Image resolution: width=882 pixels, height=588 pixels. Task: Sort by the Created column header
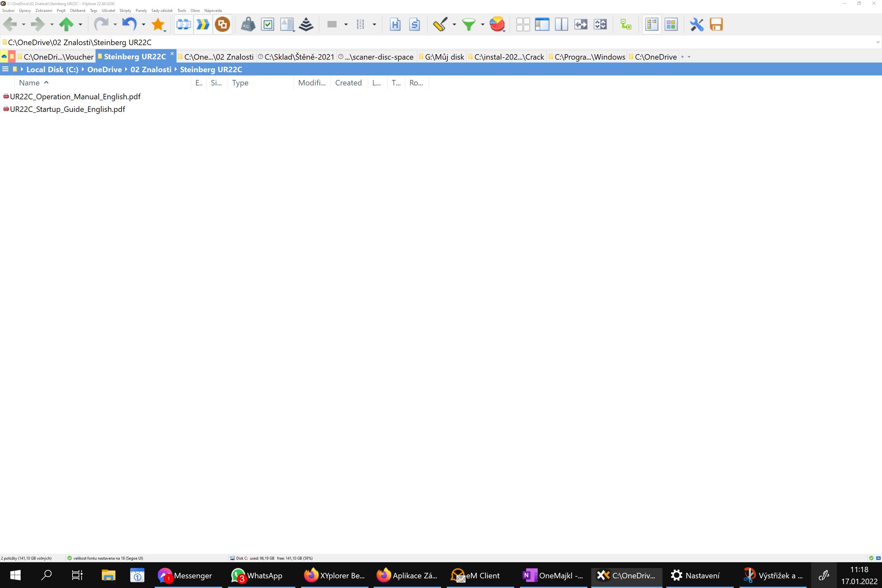(x=348, y=83)
